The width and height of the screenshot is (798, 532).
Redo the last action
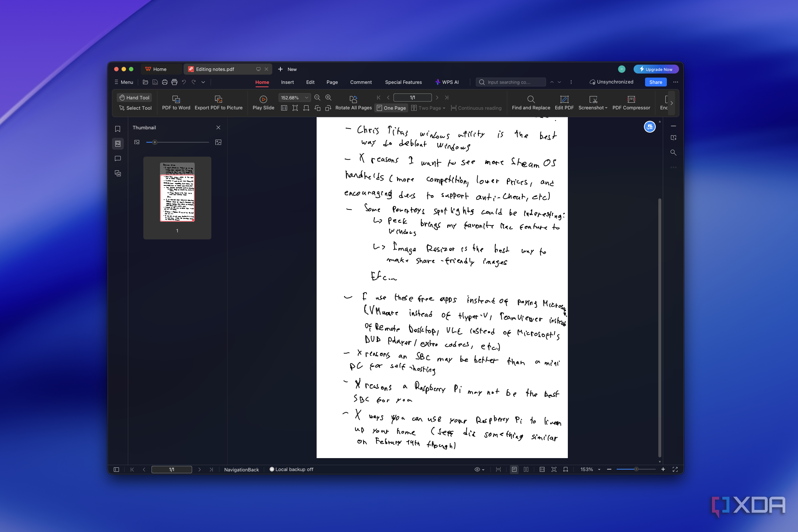point(194,82)
